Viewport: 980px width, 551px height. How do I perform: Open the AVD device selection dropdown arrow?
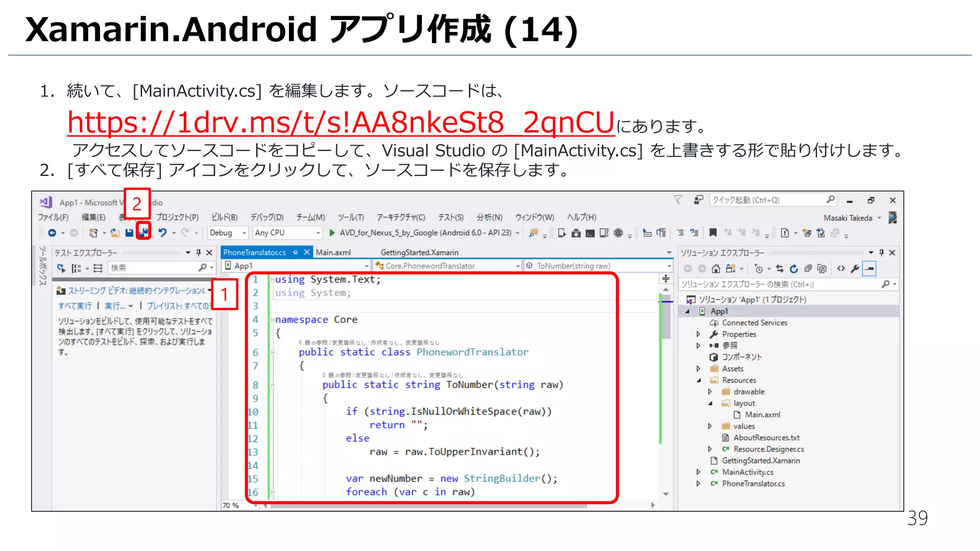[x=517, y=233]
